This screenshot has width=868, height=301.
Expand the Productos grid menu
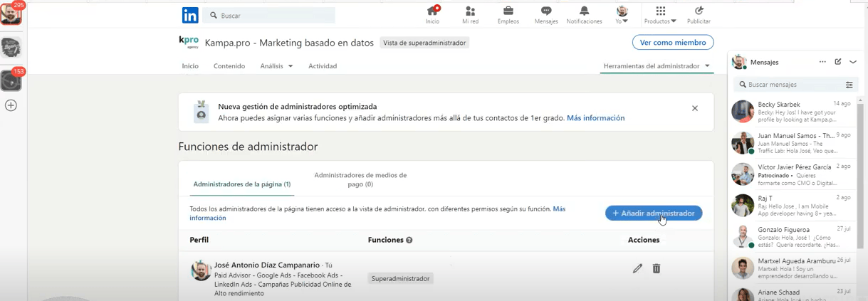tap(660, 14)
